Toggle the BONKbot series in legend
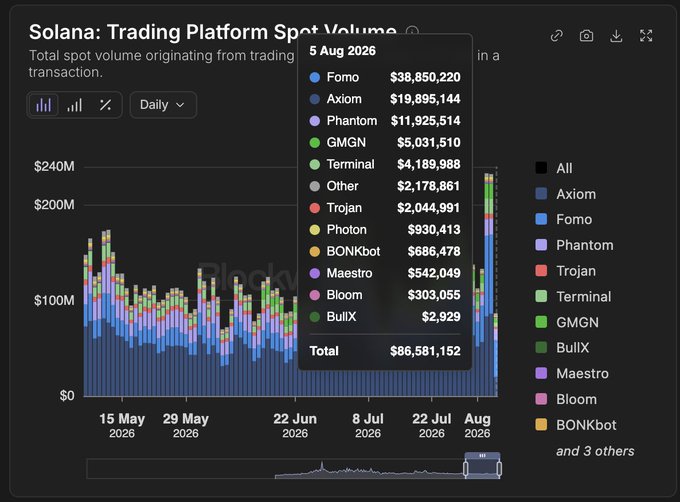This screenshot has width=680, height=502. (x=576, y=425)
